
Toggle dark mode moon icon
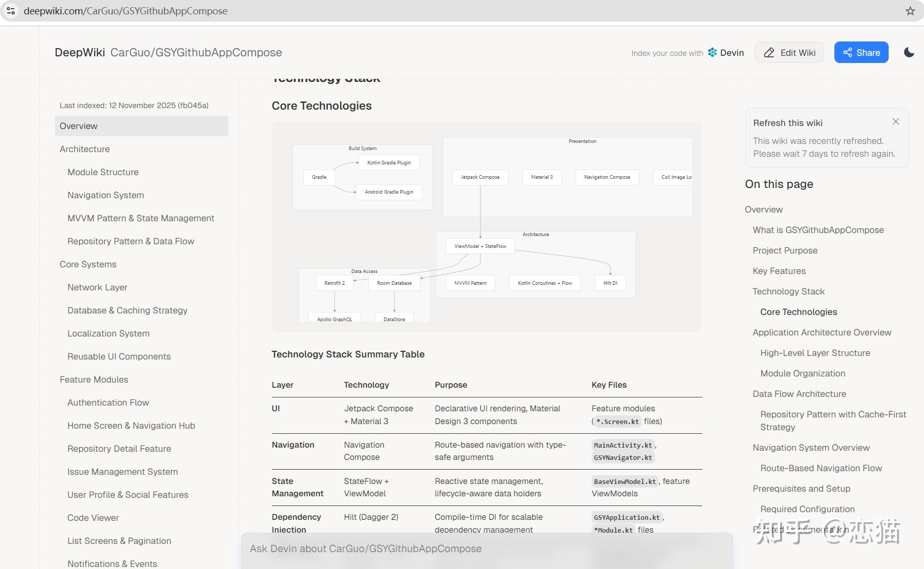coord(909,52)
